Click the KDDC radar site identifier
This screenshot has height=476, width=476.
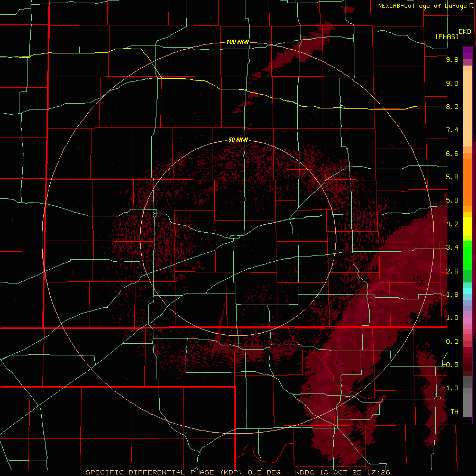[x=305, y=472]
